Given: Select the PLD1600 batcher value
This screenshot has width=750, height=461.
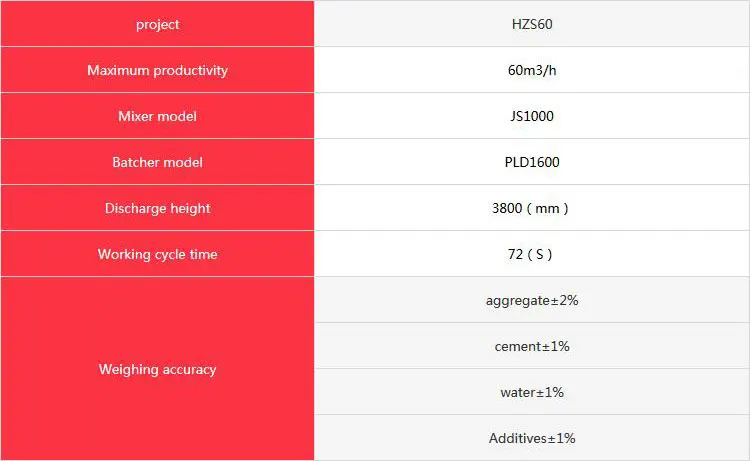Looking at the screenshot, I should pos(531,162).
